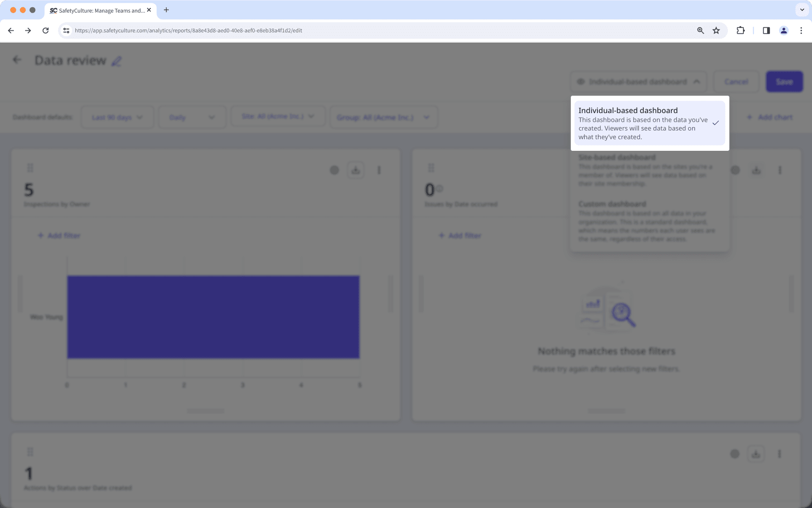Expand the Daily frequency dropdown
The height and width of the screenshot is (508, 812).
(x=192, y=116)
